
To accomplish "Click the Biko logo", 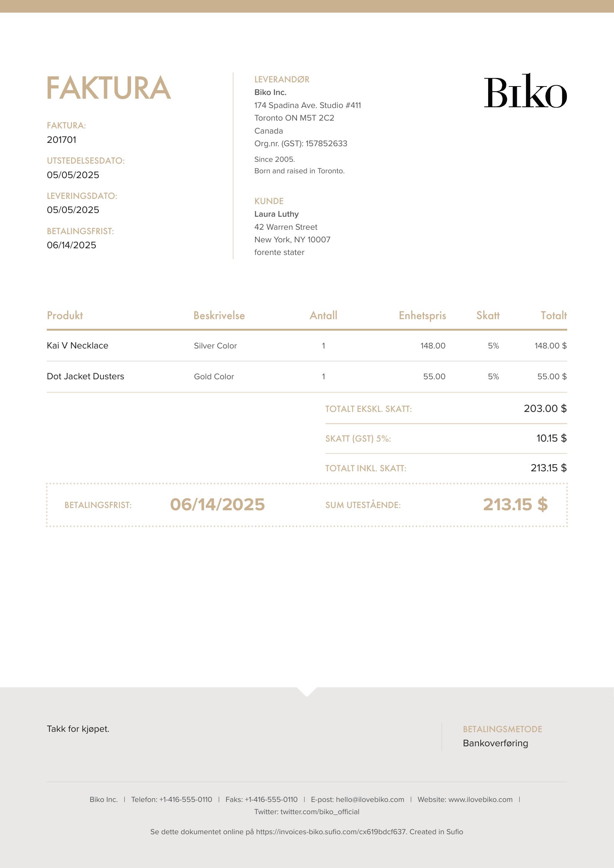I will pyautogui.click(x=525, y=91).
